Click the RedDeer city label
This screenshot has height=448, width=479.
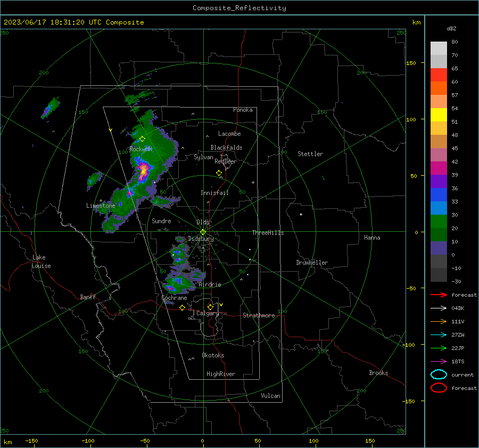pos(226,161)
